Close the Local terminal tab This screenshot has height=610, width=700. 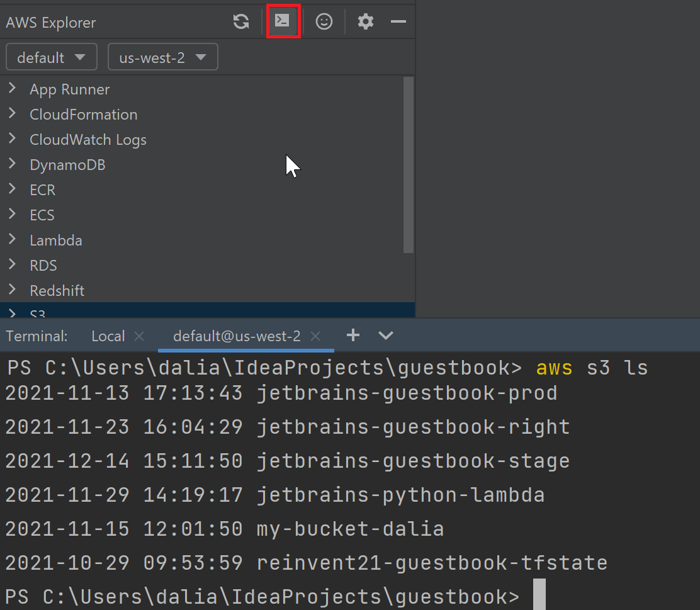(x=140, y=336)
